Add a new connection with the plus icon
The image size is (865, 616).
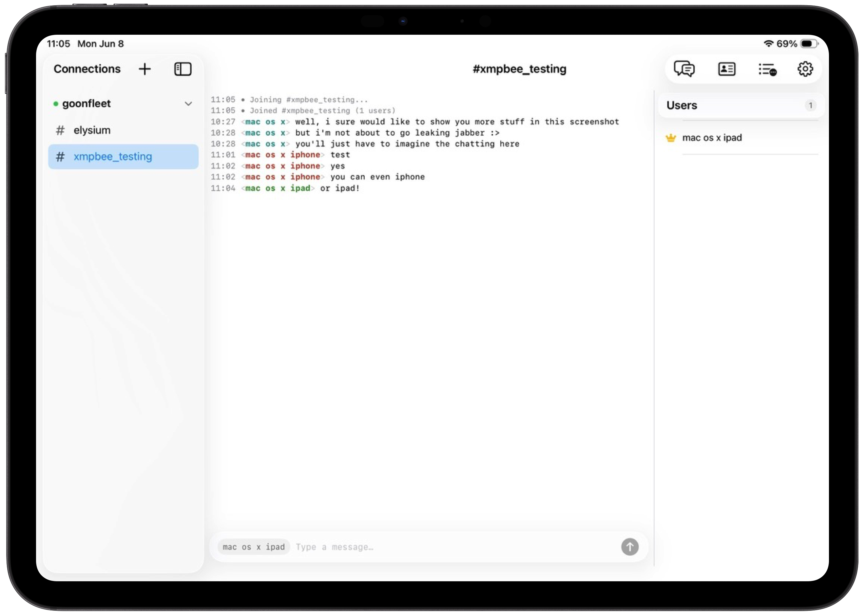coord(144,69)
